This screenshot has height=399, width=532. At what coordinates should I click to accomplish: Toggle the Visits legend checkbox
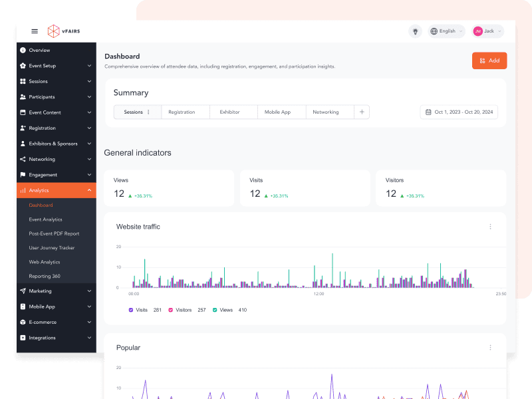[x=131, y=310]
